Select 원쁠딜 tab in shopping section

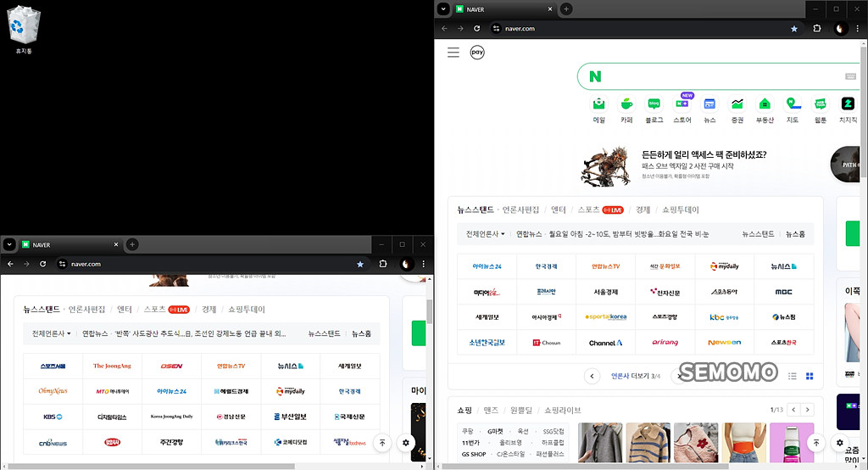[521, 410]
